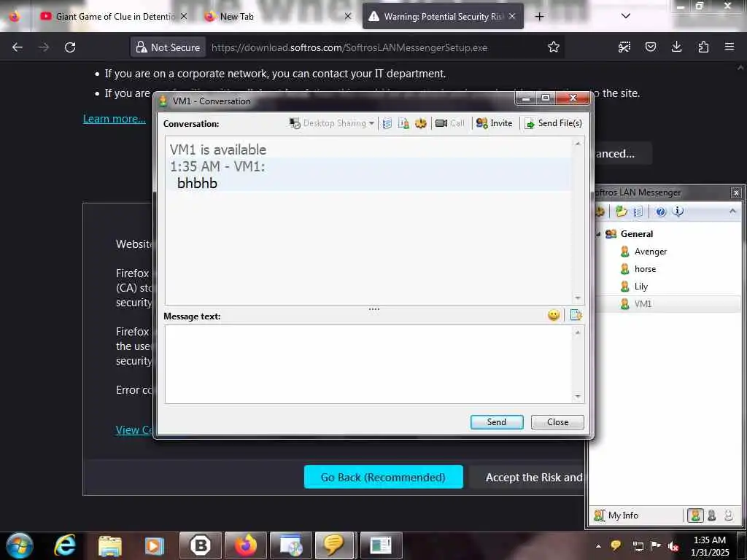The width and height of the screenshot is (747, 560).
Task: Open Windows Explorer folder on the taskbar
Action: pyautogui.click(x=110, y=545)
